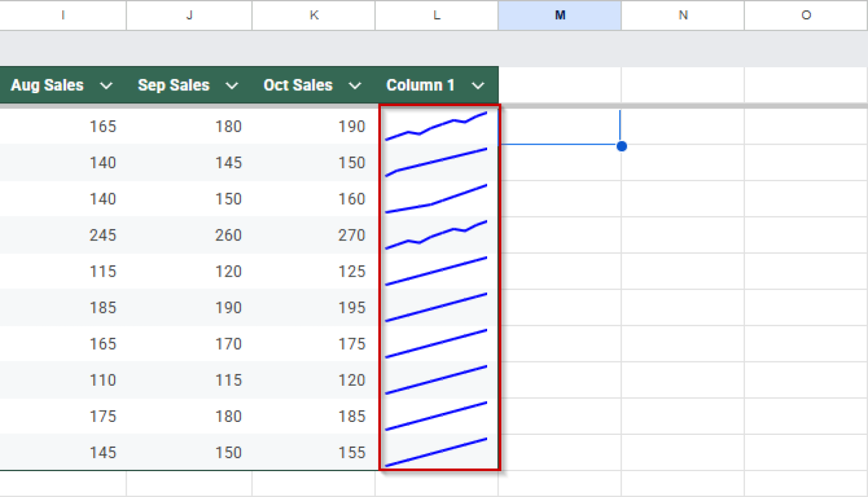Select column L by its letter
This screenshot has width=868, height=497.
tap(436, 15)
